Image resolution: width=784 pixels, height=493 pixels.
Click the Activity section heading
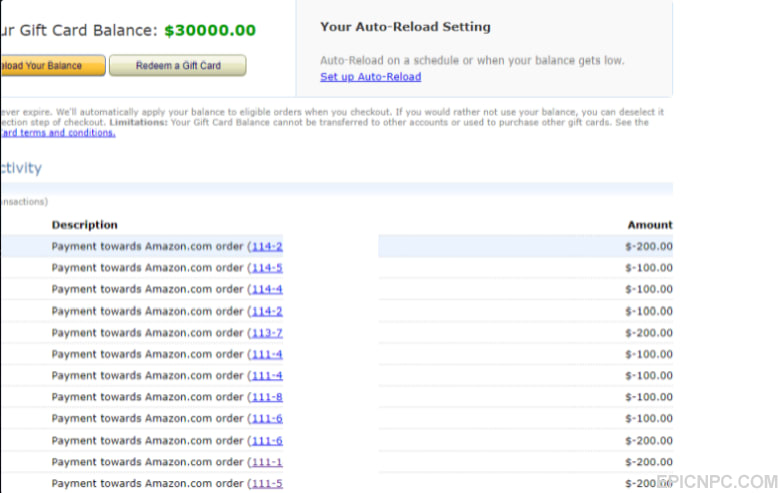[21, 168]
